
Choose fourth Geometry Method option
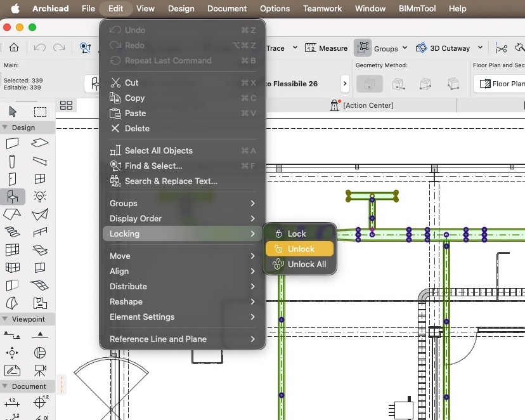pyautogui.click(x=453, y=84)
